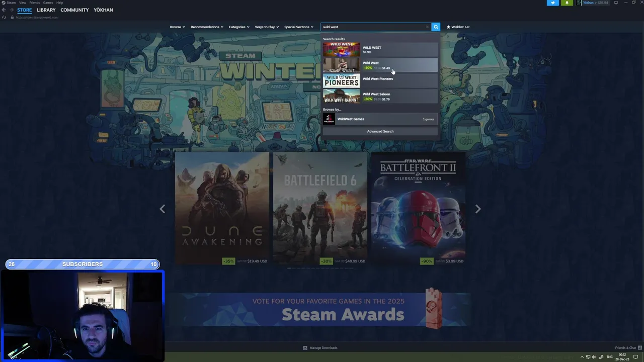Click the network tray icon
Screen dimensions: 644x362
coord(588,357)
